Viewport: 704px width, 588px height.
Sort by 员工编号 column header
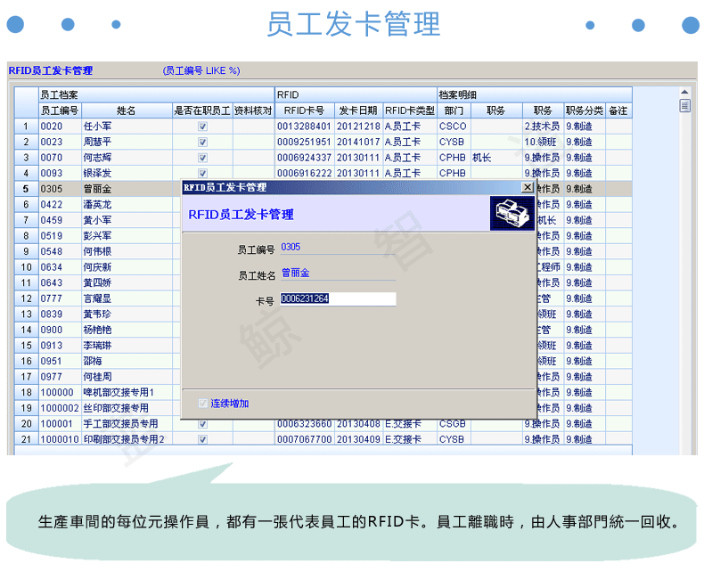[60, 110]
